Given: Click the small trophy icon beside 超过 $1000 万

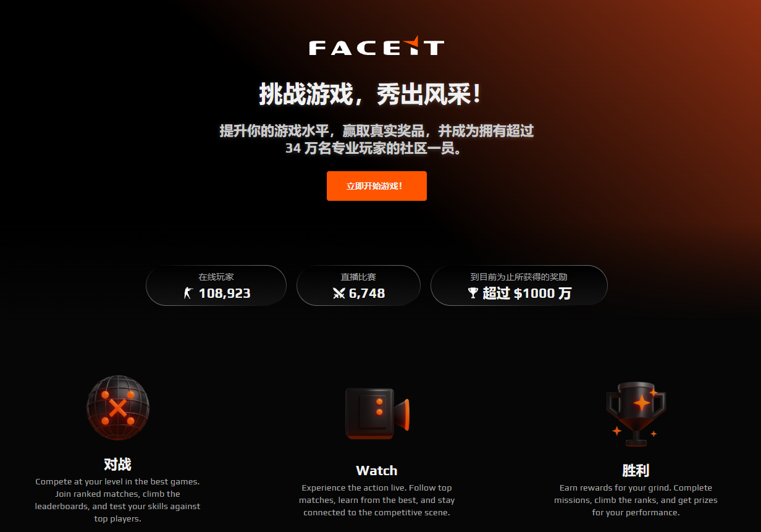Looking at the screenshot, I should pyautogui.click(x=473, y=293).
